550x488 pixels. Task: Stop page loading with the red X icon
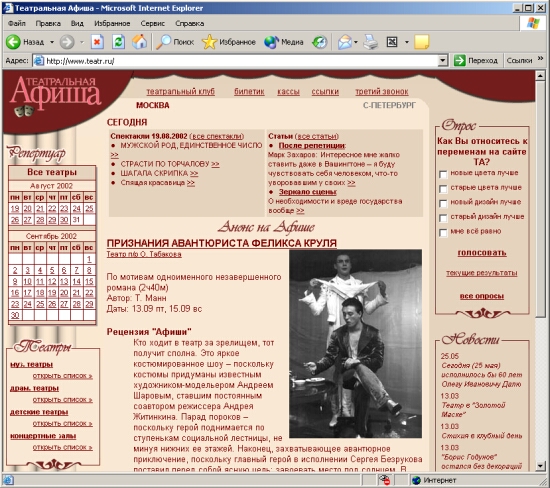tap(97, 42)
